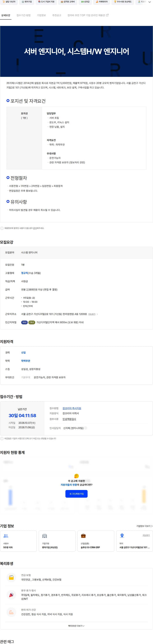This screenshot has width=153, height=644.
Task: Click 시스템 엔지니어 in 모집분야 row
Action: click(x=29, y=252)
